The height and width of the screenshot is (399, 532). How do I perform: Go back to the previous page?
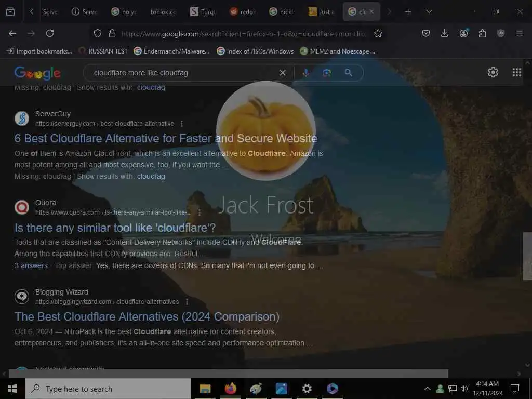pyautogui.click(x=12, y=33)
